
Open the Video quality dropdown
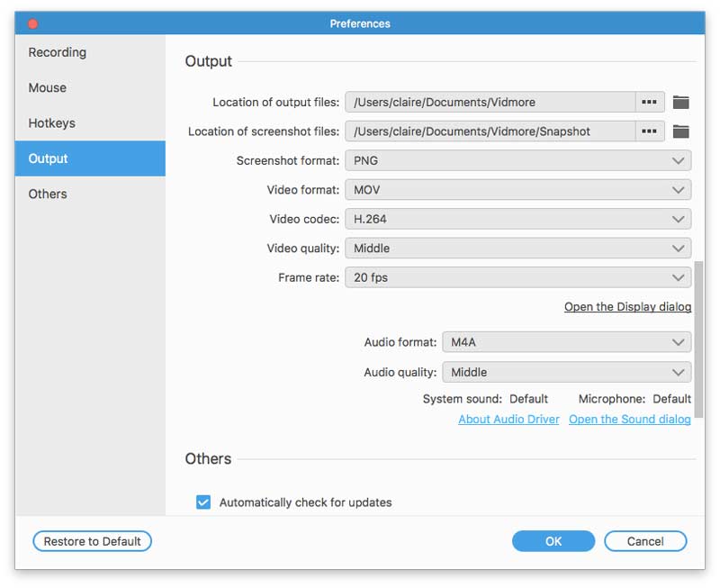(517, 249)
